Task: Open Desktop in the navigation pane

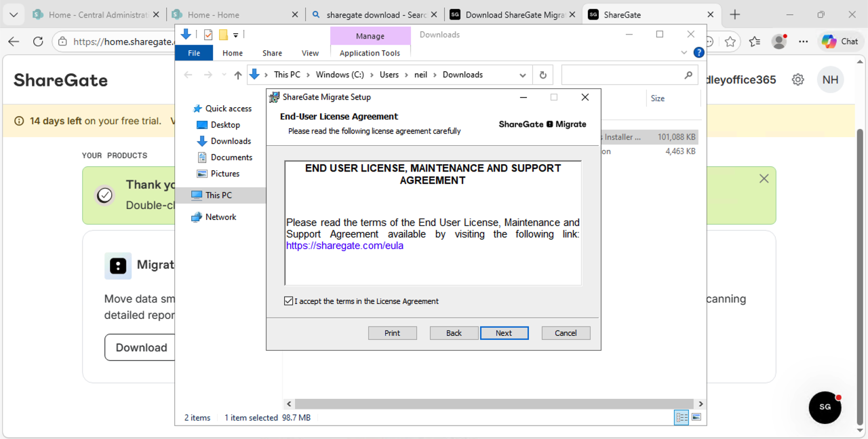Action: click(x=225, y=125)
